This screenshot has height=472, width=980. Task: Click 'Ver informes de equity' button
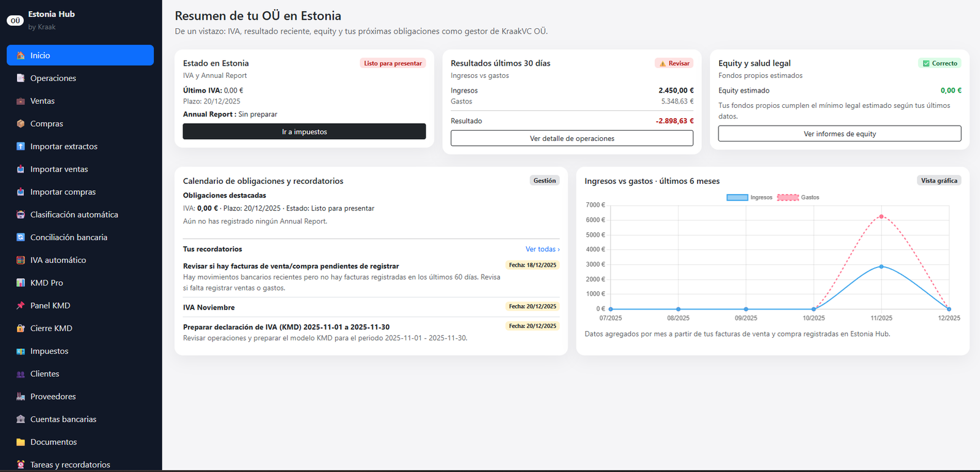click(840, 133)
